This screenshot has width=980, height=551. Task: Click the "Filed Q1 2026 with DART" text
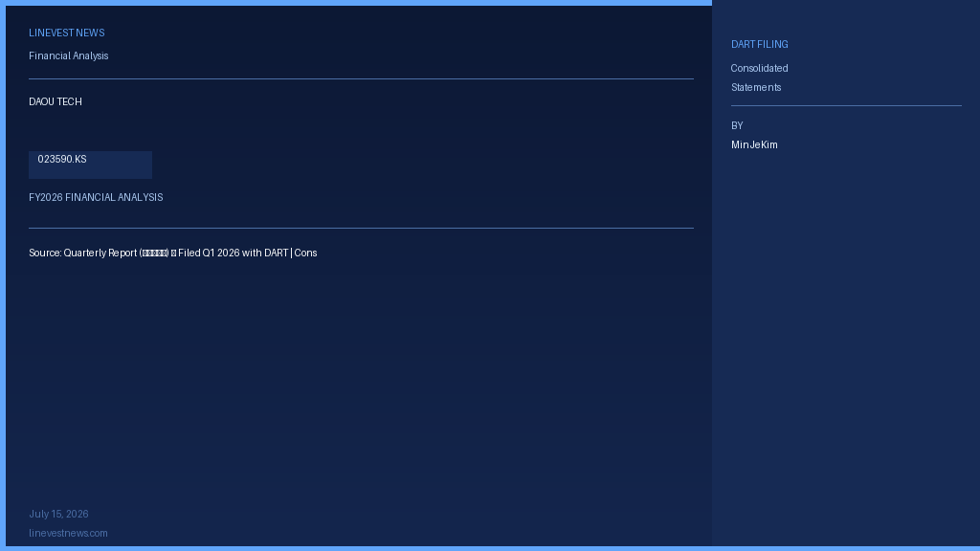pyautogui.click(x=234, y=253)
